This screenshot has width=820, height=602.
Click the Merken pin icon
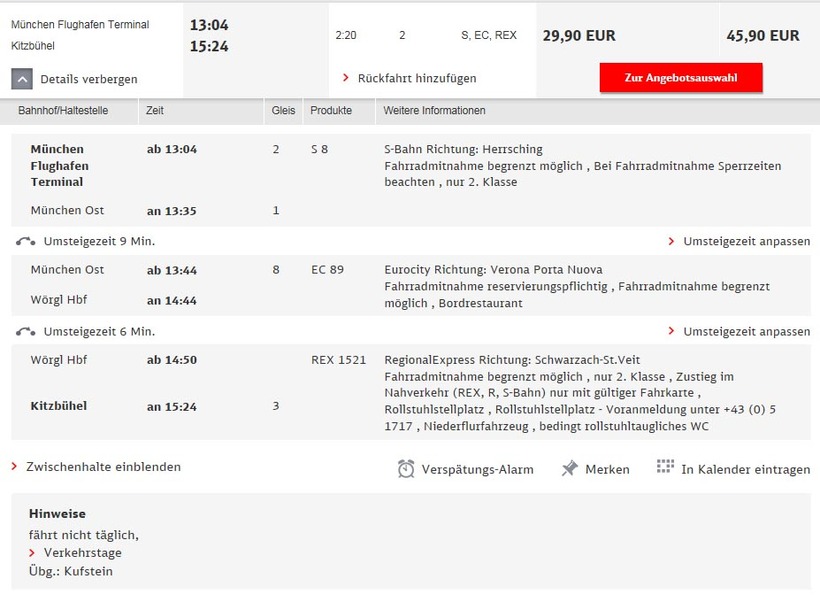tap(570, 468)
